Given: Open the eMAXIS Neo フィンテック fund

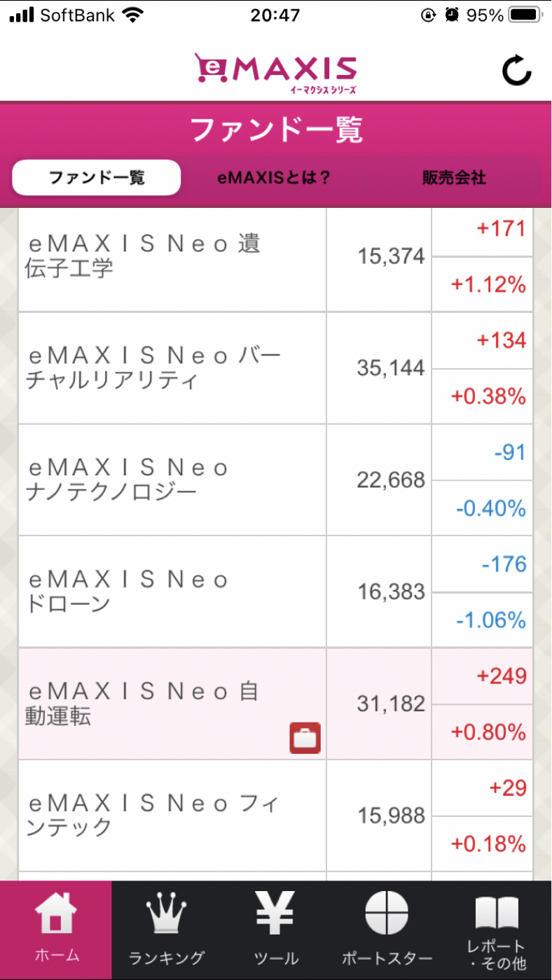Looking at the screenshot, I should [x=153, y=816].
